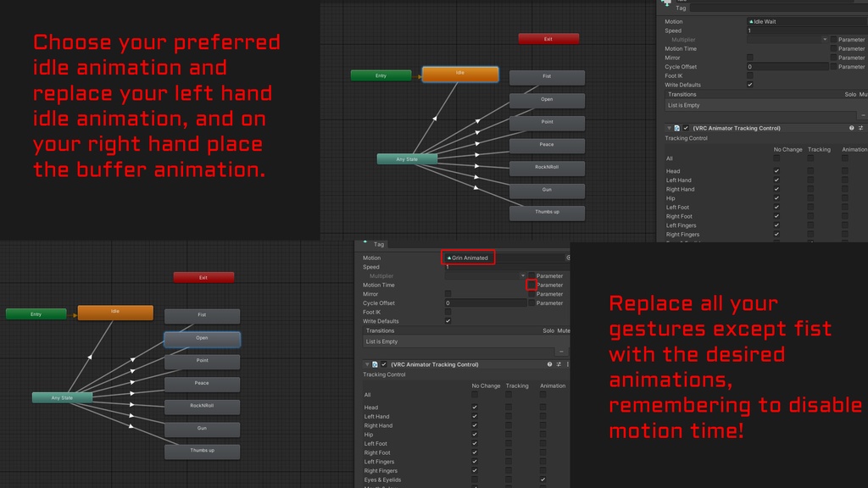Enable Mirror checkbox in Grin Animated inspector
Image resolution: width=868 pixels, height=488 pixels.
[x=448, y=294]
